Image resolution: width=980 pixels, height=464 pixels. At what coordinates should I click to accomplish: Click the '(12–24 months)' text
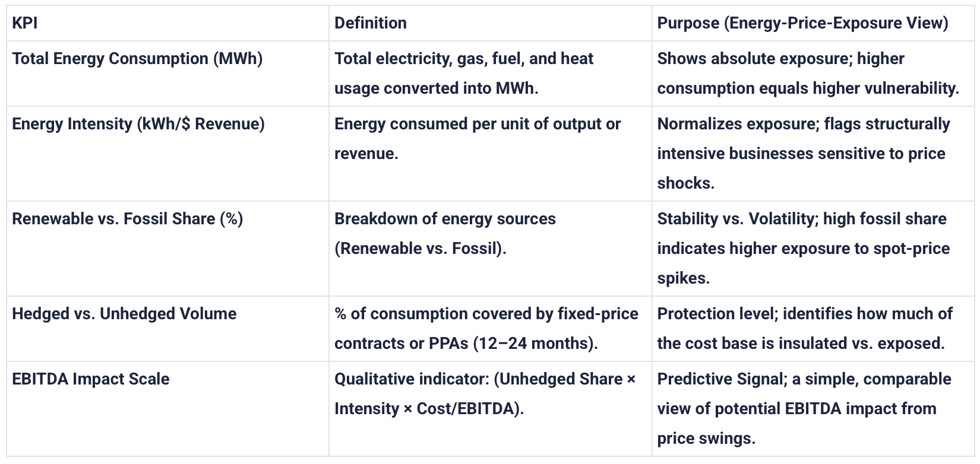535,344
